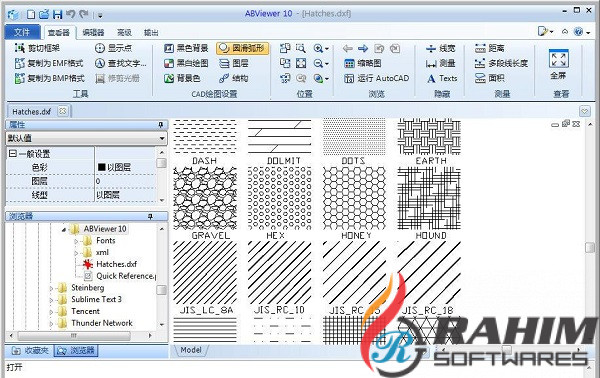Select the 面积 area measuring tool
600x378 pixels.
click(490, 78)
